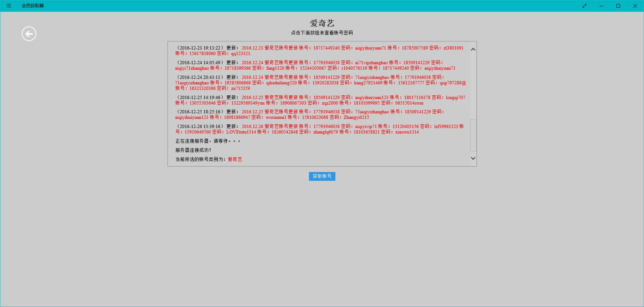644x307 pixels.
Task: Click the 服务器连接成功! status line
Action: 193,150
